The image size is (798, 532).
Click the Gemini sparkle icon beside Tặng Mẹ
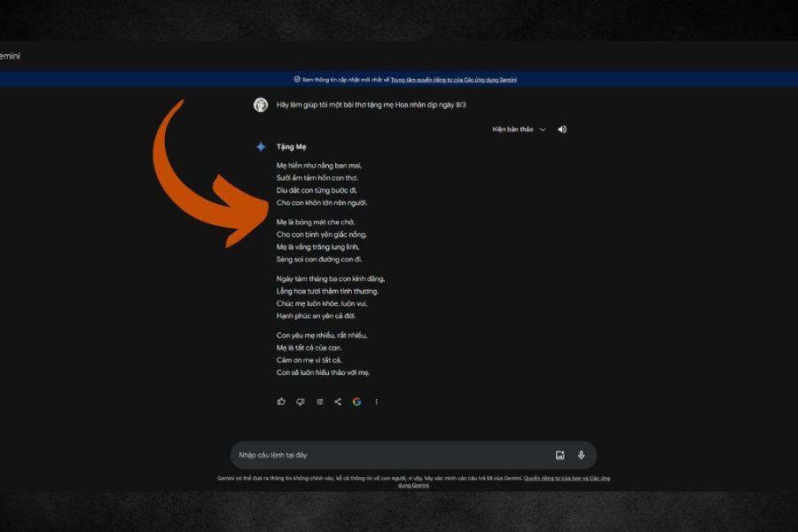pos(261,147)
